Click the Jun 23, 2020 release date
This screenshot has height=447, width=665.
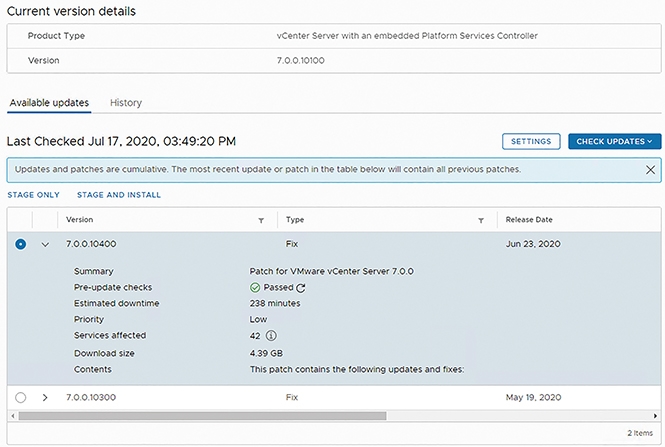533,244
